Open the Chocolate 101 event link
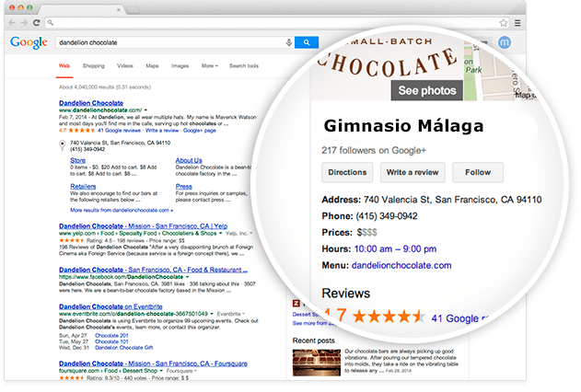Image resolution: width=581 pixels, height=392 pixels. point(111,341)
